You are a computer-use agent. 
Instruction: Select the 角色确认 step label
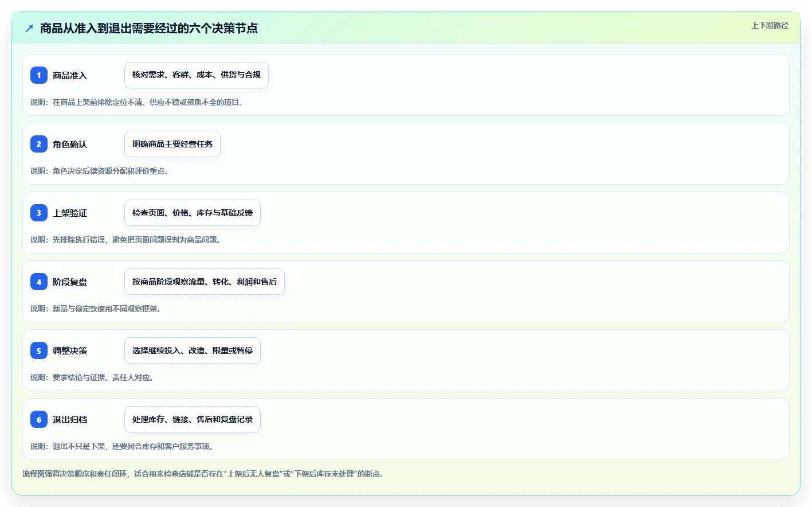pos(70,144)
